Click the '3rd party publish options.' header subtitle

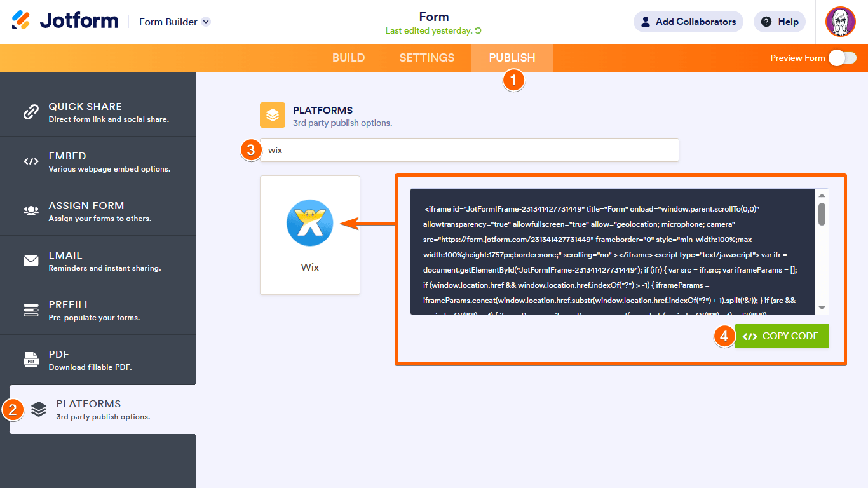click(342, 123)
